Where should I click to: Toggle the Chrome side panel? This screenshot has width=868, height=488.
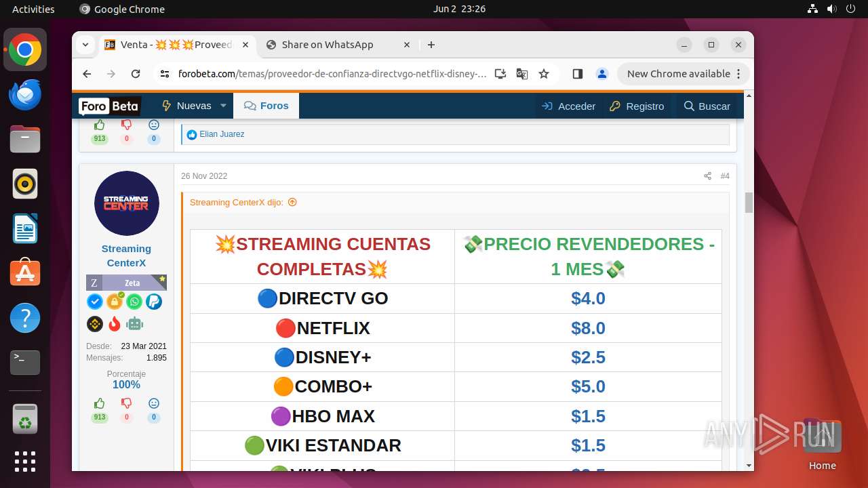pyautogui.click(x=578, y=74)
